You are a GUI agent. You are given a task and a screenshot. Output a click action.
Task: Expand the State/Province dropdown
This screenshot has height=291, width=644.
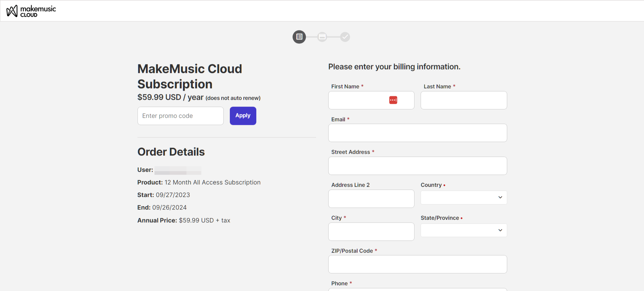[463, 231]
